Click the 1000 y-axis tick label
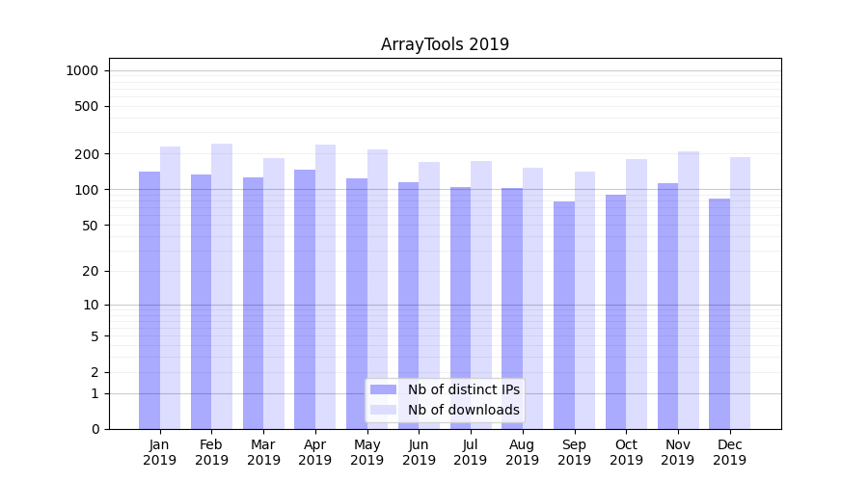868x482 pixels. [x=82, y=70]
